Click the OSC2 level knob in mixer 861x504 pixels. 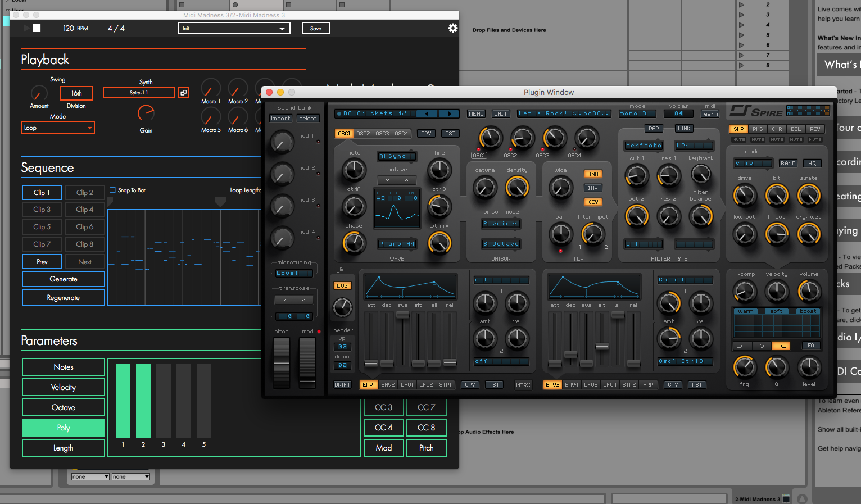(522, 138)
